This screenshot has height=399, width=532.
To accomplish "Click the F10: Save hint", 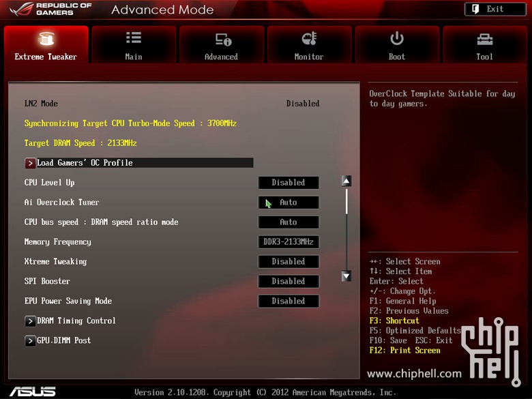I will click(388, 340).
